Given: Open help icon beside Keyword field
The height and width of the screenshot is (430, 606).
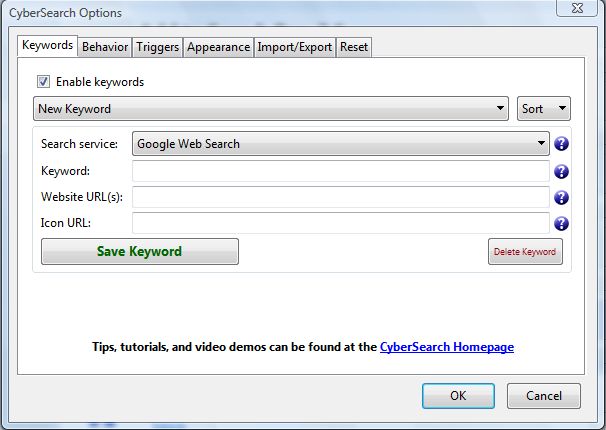Looking at the screenshot, I should [561, 172].
